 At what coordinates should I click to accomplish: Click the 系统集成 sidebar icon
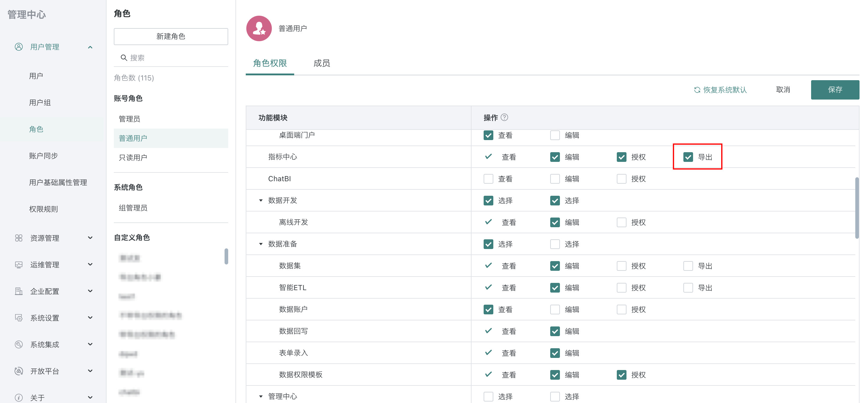tap(19, 344)
